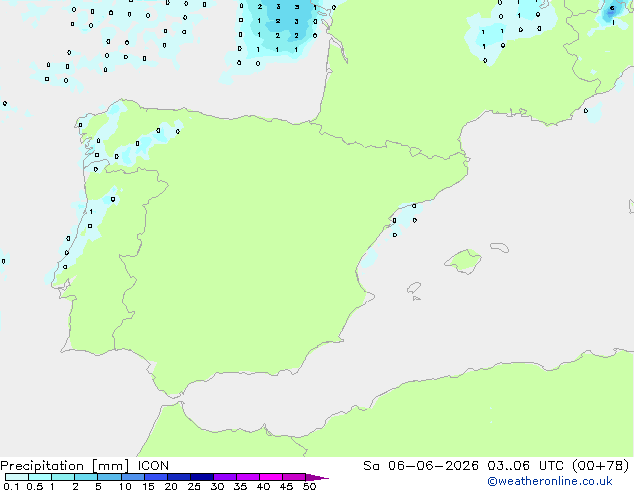Click the Ibiza island outline on the map

click(x=414, y=288)
